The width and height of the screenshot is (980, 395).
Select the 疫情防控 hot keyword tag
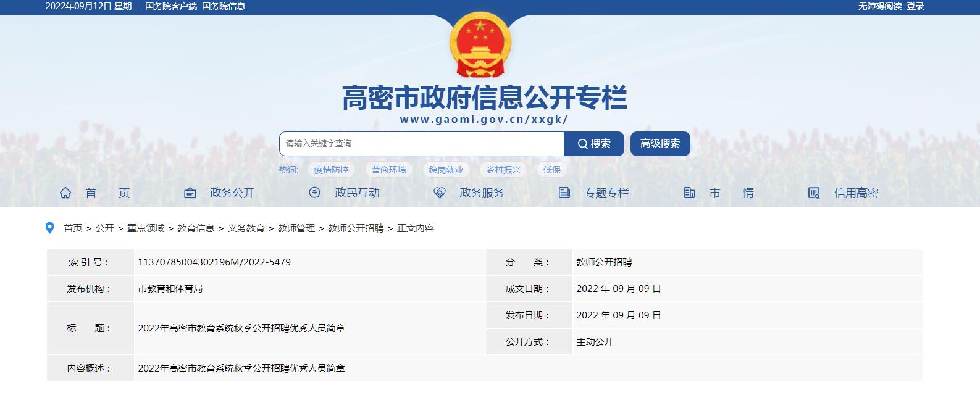[x=331, y=170]
